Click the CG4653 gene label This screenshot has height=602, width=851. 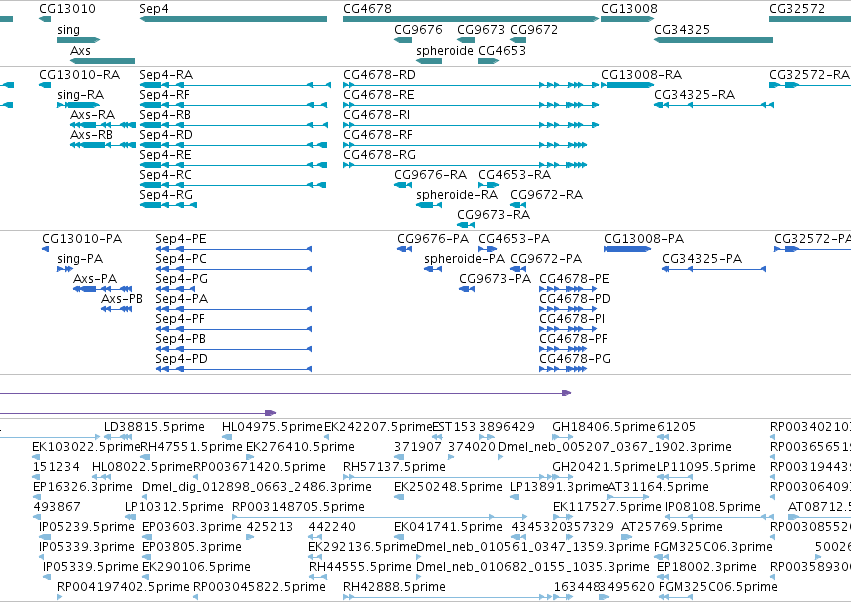pos(502,50)
